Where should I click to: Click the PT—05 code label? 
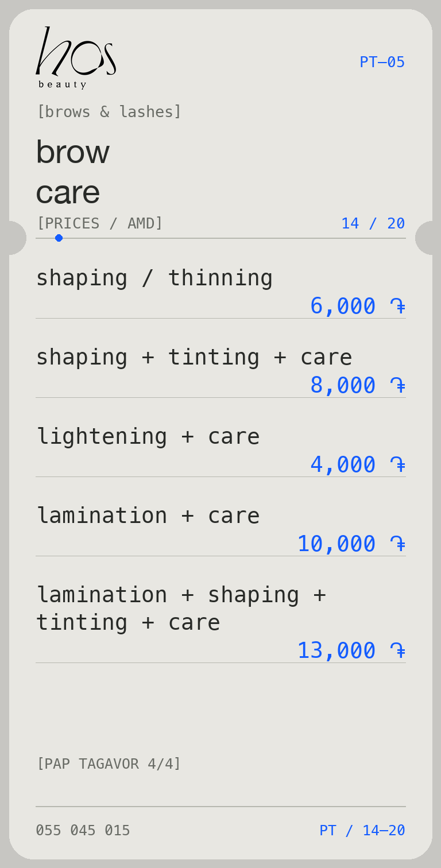coord(382,62)
